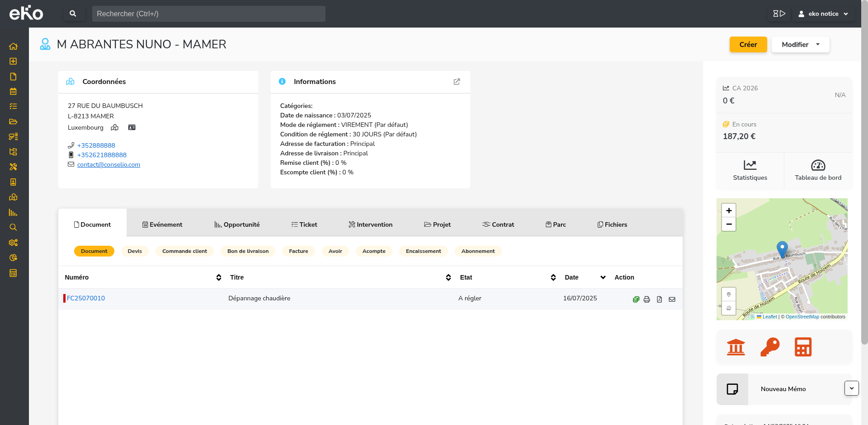This screenshot has height=425, width=868.
Task: Click the orange key icon
Action: coord(769,347)
